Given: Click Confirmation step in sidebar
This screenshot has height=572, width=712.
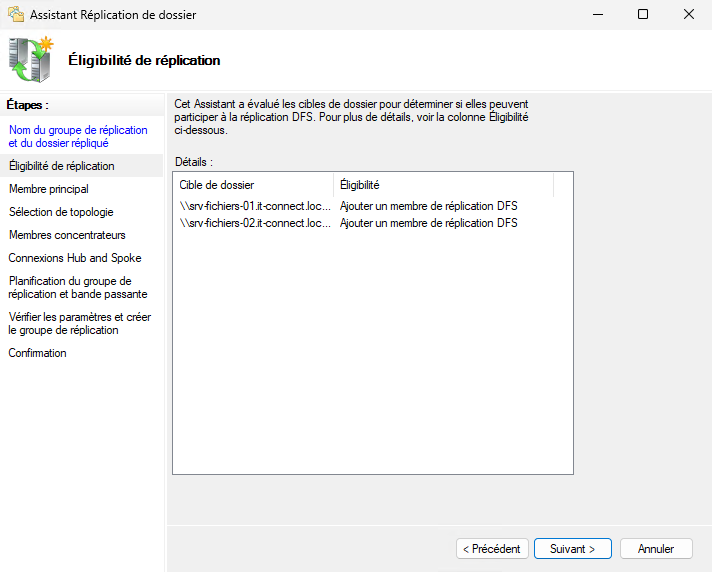Looking at the screenshot, I should [x=37, y=353].
